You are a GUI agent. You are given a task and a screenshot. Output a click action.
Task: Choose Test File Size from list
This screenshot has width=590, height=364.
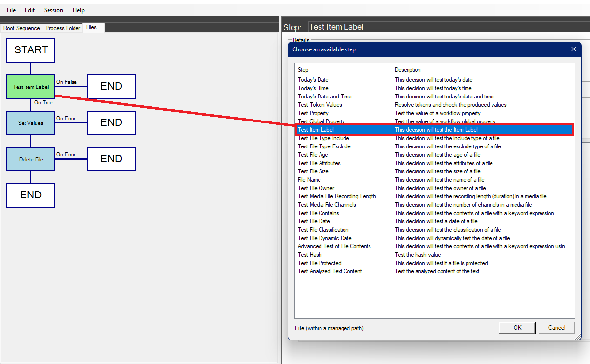click(x=313, y=171)
